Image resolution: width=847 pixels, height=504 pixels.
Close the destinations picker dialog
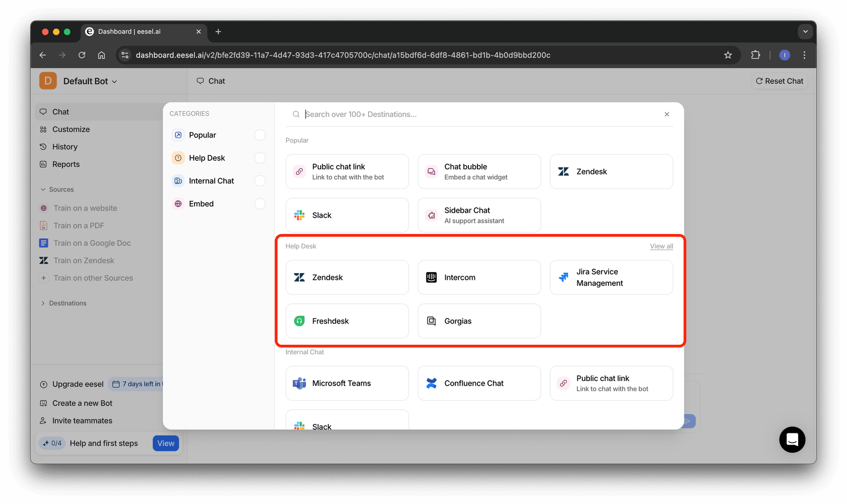[667, 114]
